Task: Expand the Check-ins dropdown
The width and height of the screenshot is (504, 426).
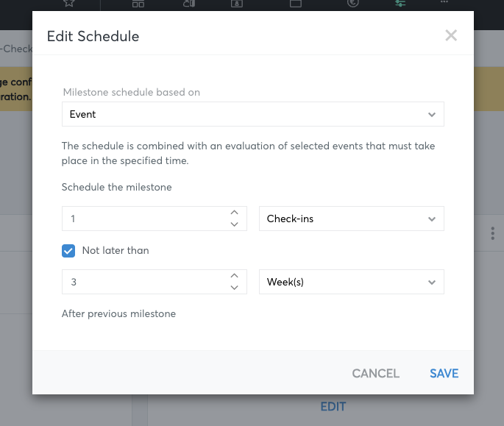Action: [x=352, y=219]
